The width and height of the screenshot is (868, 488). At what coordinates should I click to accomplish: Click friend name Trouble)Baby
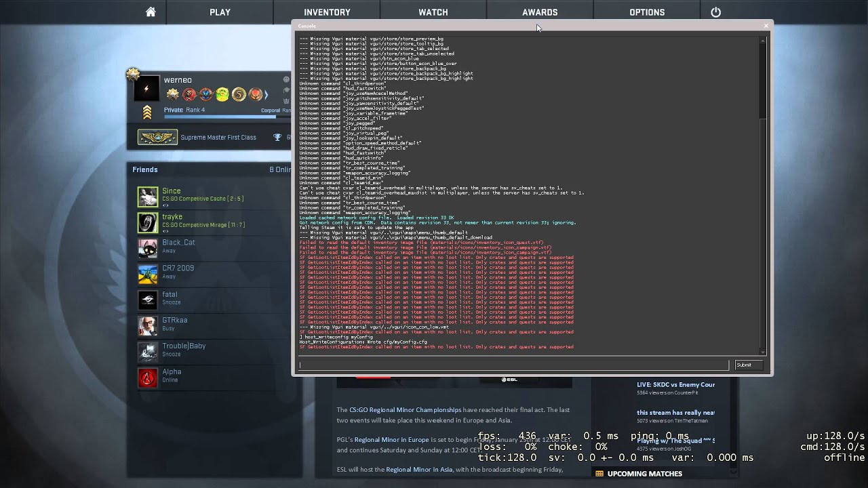184,346
